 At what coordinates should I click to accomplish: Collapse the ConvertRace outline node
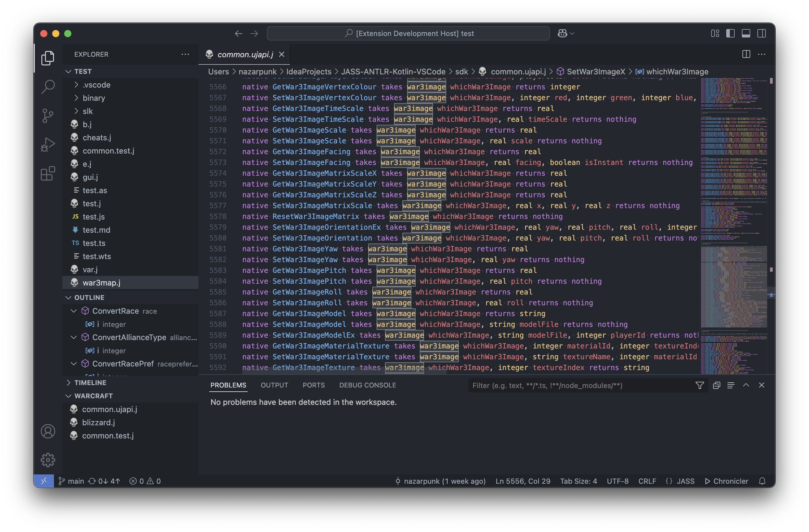click(x=74, y=311)
